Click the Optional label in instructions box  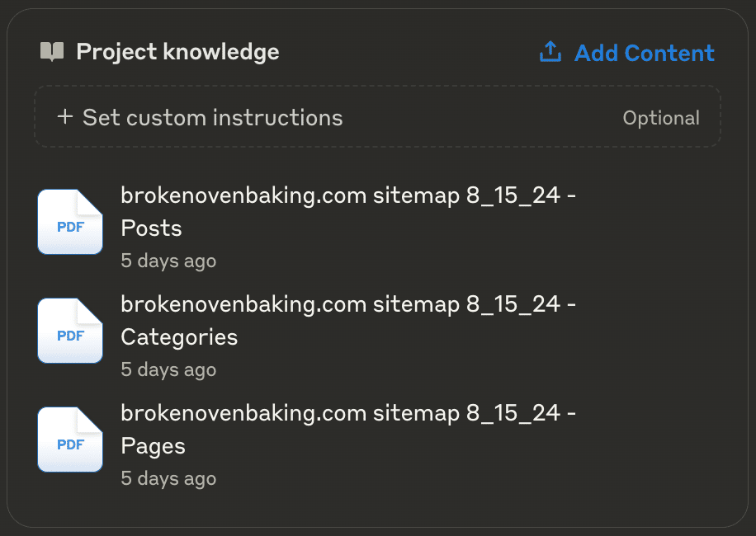tap(661, 118)
